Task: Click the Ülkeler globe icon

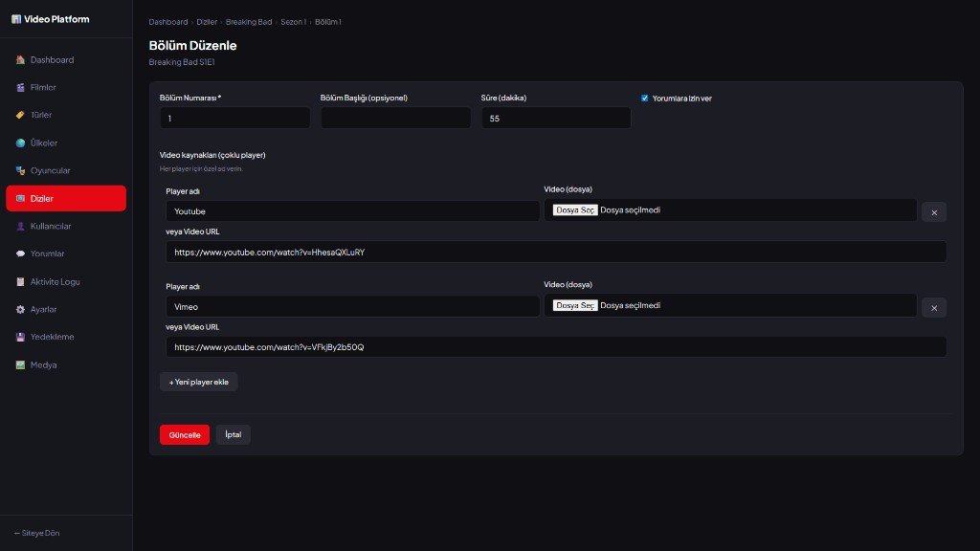Action: click(21, 143)
